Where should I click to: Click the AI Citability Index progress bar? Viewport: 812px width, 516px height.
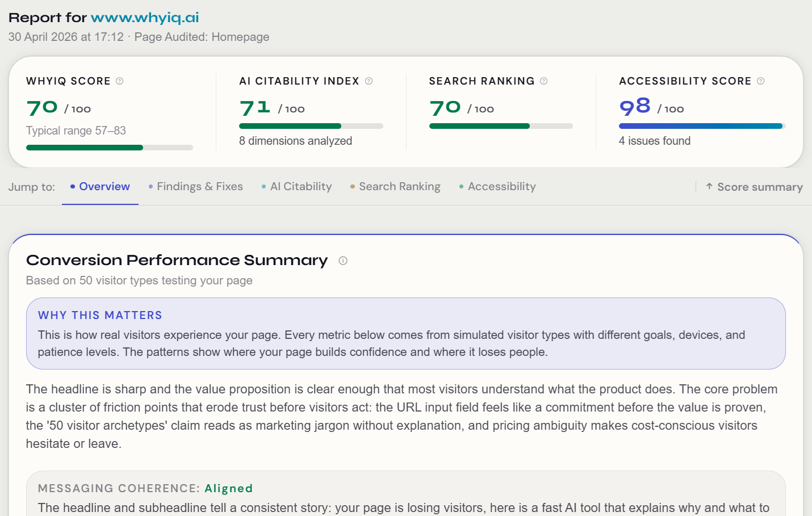tap(311, 126)
